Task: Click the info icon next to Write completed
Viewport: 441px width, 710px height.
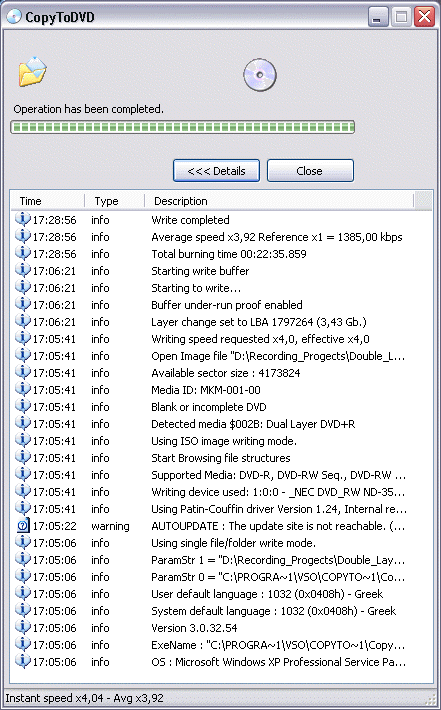Action: (x=23, y=220)
